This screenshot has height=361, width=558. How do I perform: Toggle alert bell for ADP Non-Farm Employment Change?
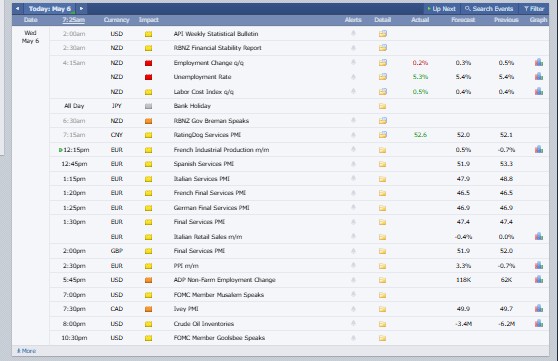tap(353, 279)
